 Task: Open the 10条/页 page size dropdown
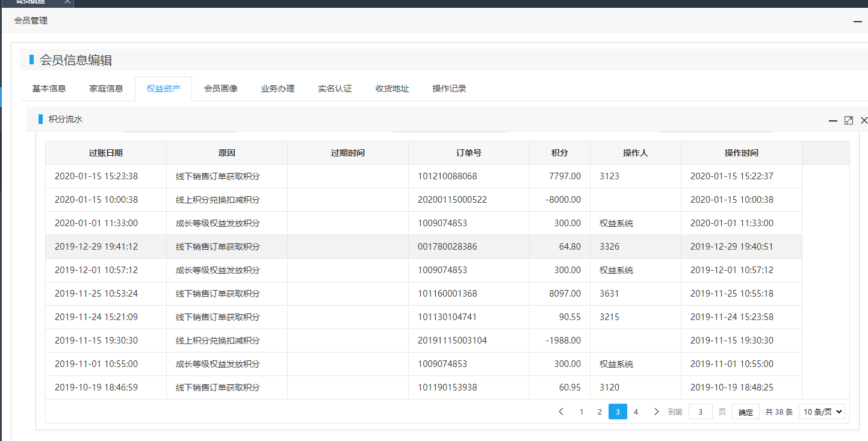tap(822, 412)
